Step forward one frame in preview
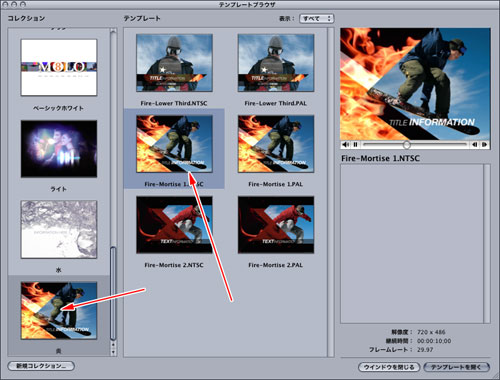Image resolution: width=500 pixels, height=380 pixels. (x=484, y=145)
